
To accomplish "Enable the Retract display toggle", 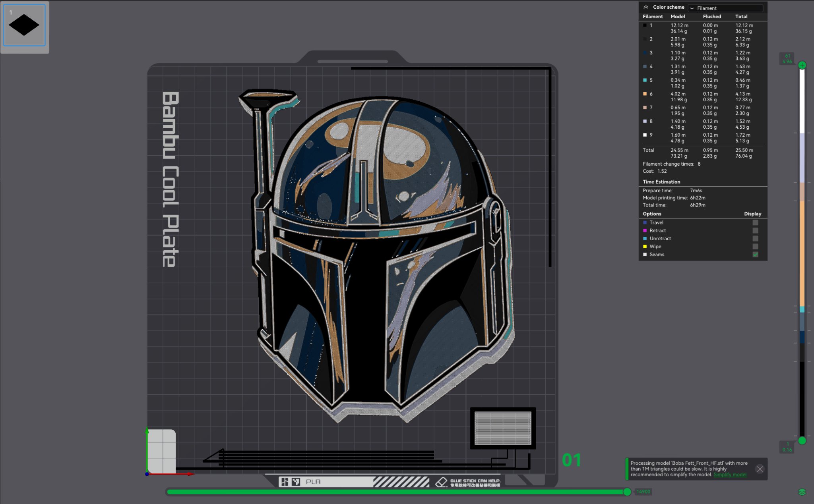I will coord(755,230).
